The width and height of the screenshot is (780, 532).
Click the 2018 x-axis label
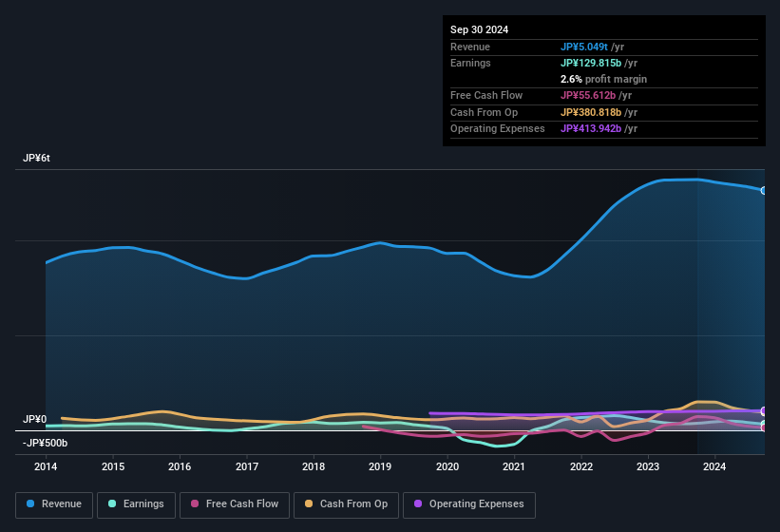tap(314, 466)
